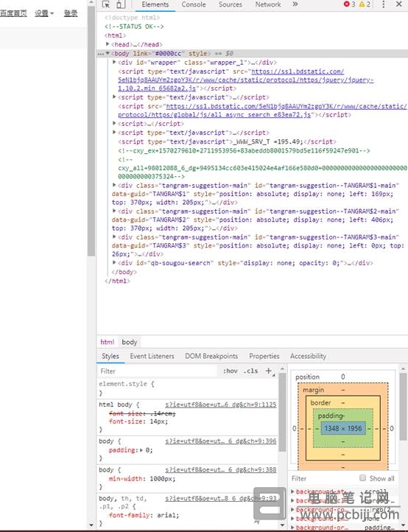Select the closing </html> tag line
Screen dimensions: 408x532
pyautogui.click(x=117, y=281)
